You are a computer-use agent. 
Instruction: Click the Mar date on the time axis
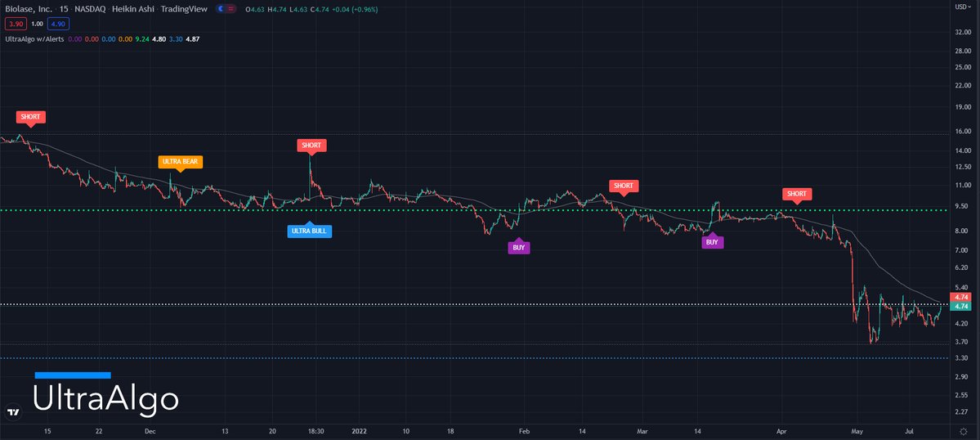pyautogui.click(x=642, y=431)
